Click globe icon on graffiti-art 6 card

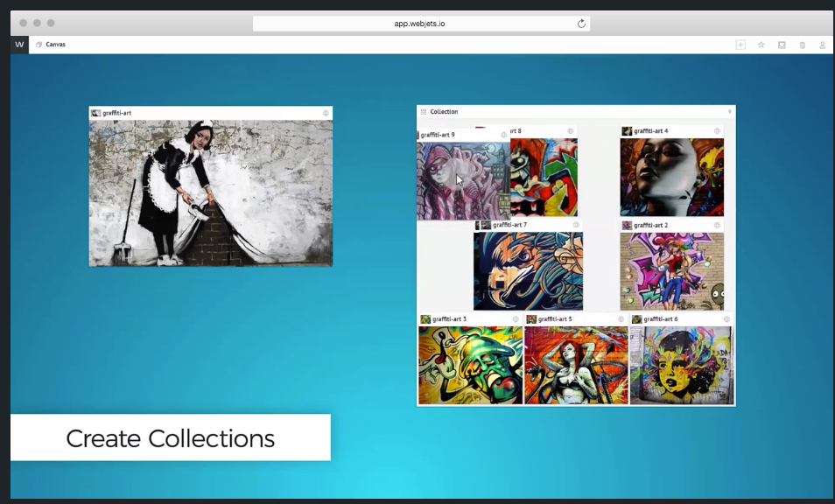point(726,319)
